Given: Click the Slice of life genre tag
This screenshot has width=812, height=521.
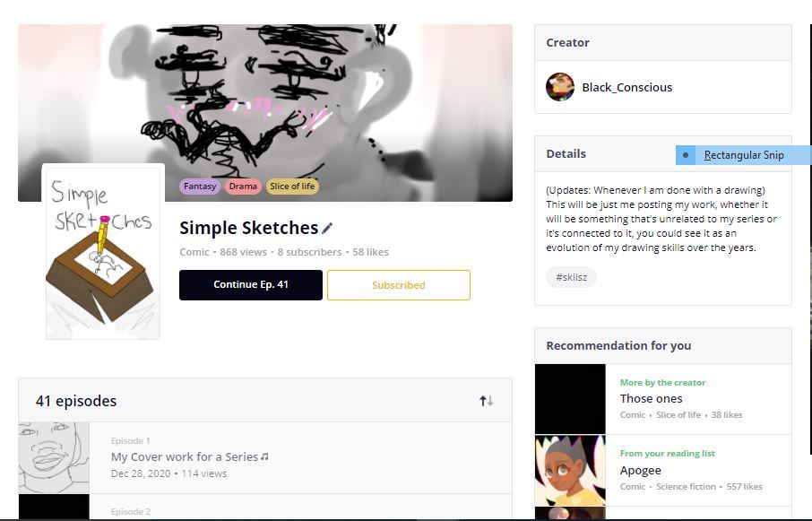Looking at the screenshot, I should pyautogui.click(x=292, y=186).
